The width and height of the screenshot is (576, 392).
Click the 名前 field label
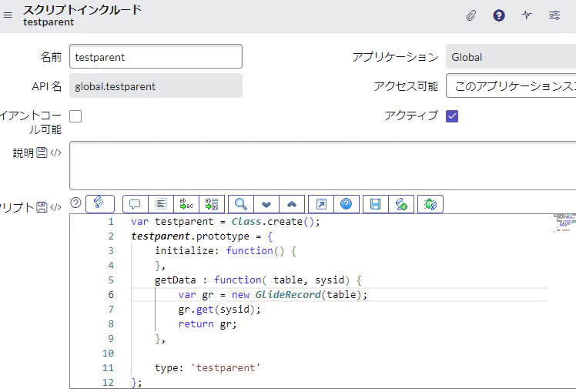click(x=51, y=57)
